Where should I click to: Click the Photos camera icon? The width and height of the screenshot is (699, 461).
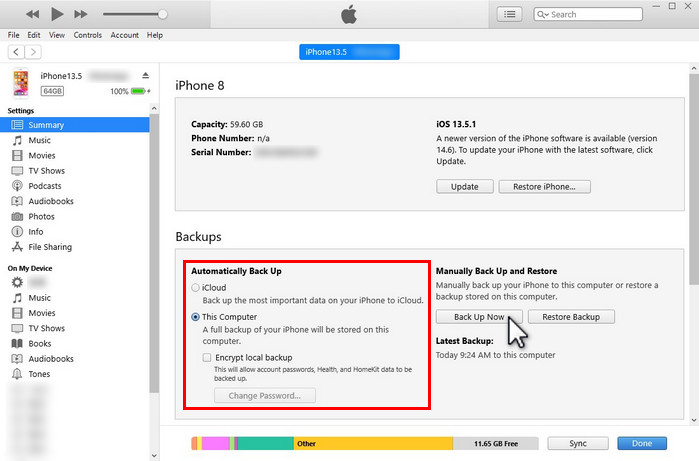(17, 217)
